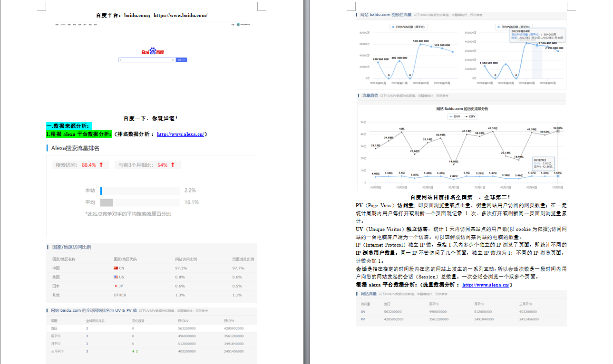Click the China flag icon beside CN
Screen dimensions: 613x364
[x=116, y=268]
